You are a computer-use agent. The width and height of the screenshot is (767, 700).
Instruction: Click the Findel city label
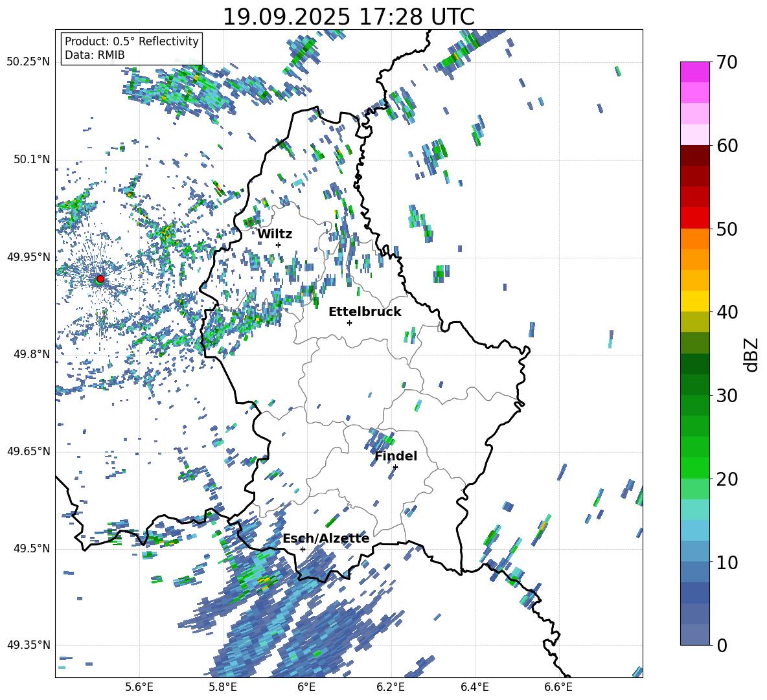coord(396,456)
